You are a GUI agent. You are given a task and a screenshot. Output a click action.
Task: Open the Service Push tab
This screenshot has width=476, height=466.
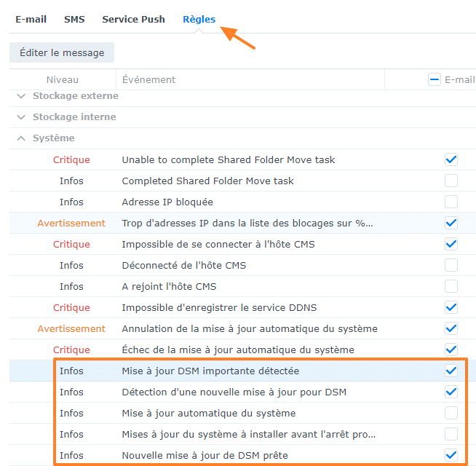coord(133,20)
